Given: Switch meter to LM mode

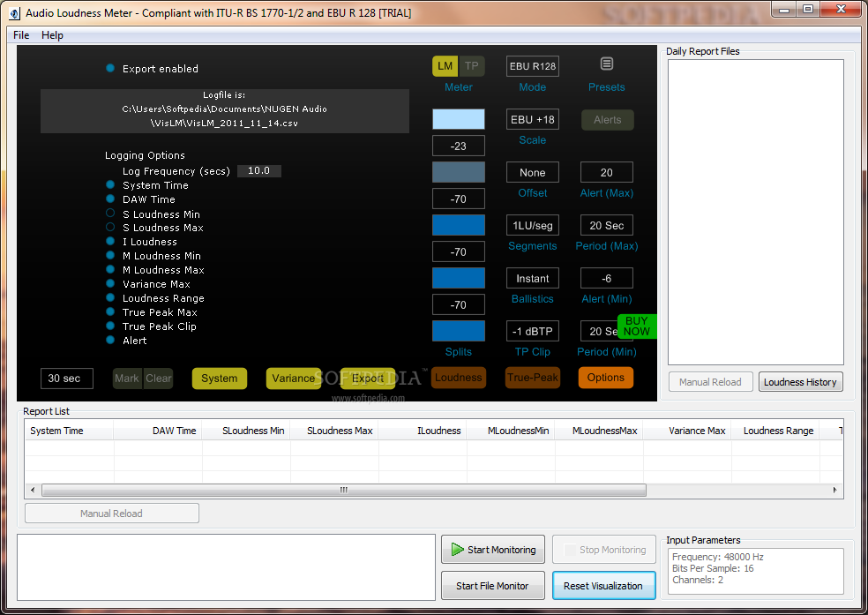Looking at the screenshot, I should (x=445, y=66).
